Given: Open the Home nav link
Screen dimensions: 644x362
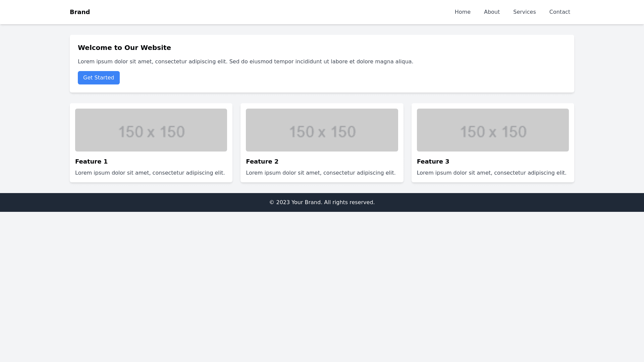Looking at the screenshot, I should coord(463,12).
